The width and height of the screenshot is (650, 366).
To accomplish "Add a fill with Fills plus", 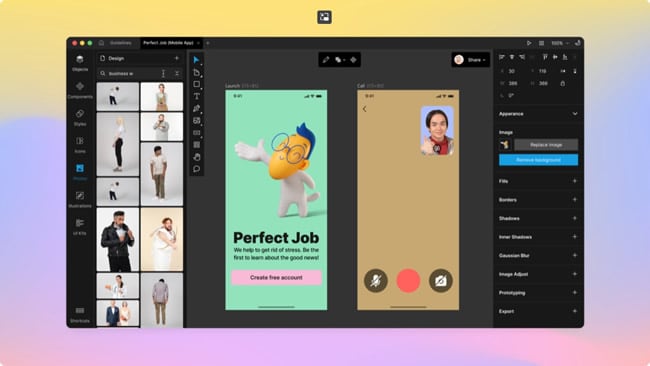I will tap(575, 181).
